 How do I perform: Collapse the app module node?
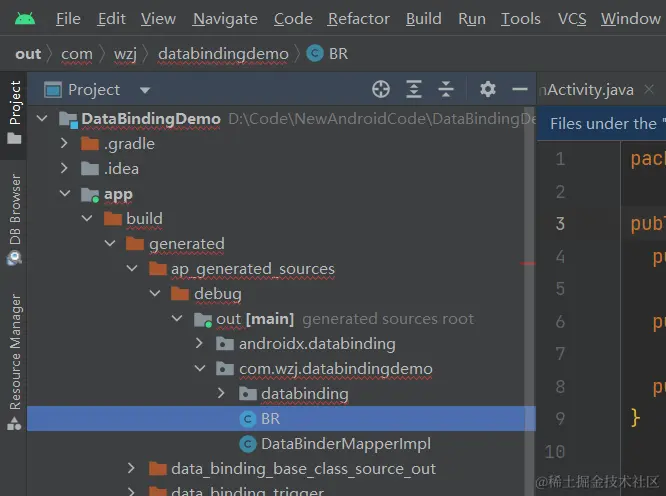pos(65,193)
